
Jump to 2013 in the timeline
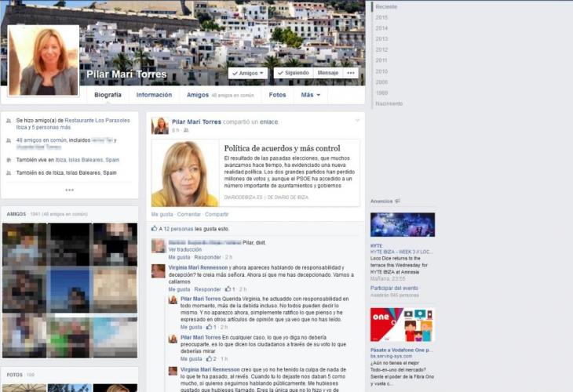pyautogui.click(x=381, y=38)
